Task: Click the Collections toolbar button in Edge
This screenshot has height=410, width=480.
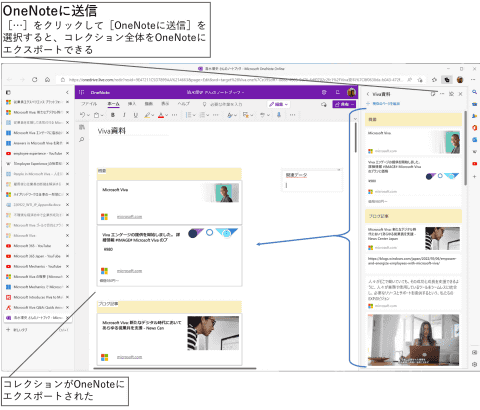Action: click(447, 80)
